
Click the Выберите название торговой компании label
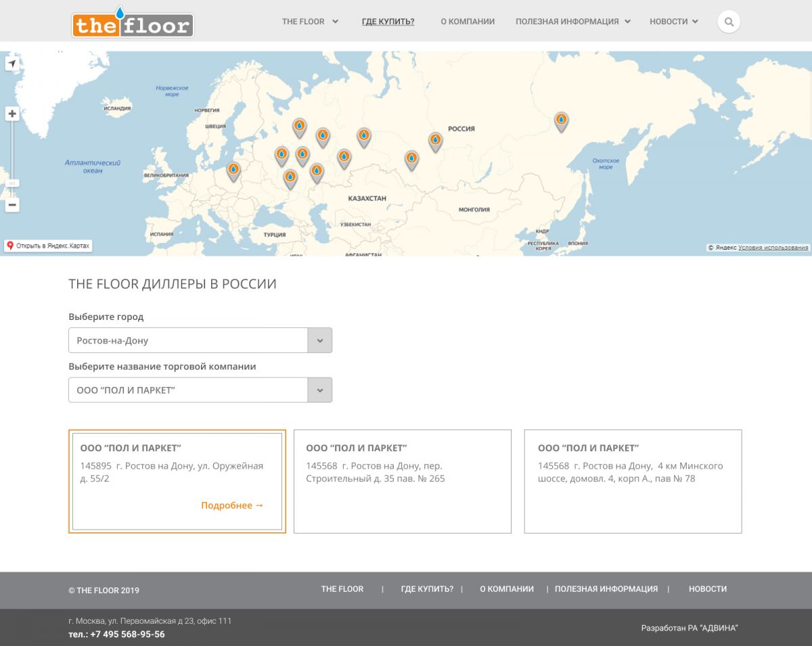pyautogui.click(x=162, y=367)
